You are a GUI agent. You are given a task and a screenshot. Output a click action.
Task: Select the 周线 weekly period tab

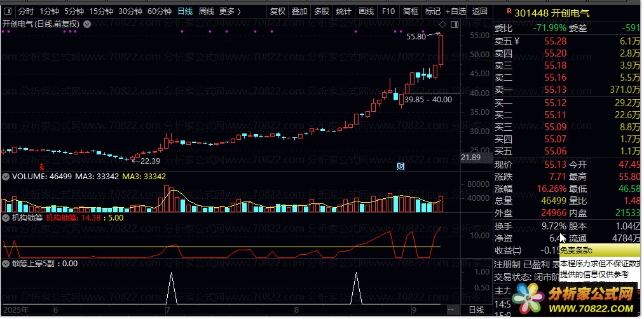coord(206,11)
